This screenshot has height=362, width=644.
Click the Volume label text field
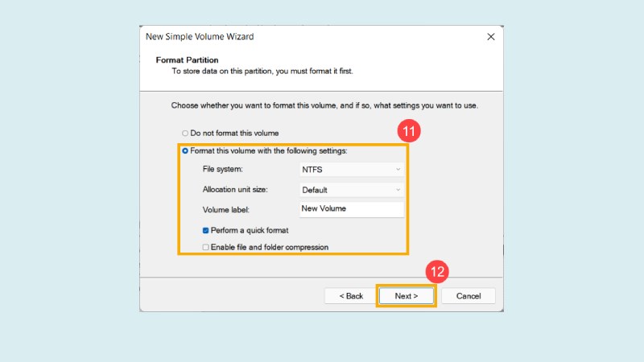tap(350, 209)
